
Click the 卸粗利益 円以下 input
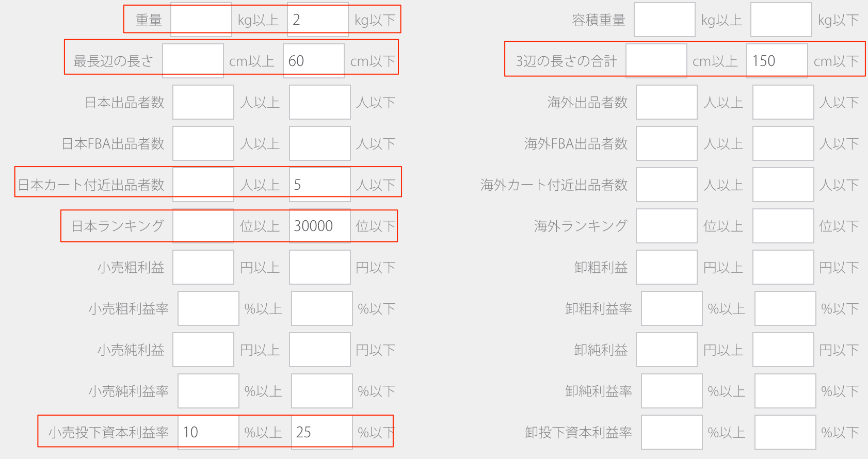783,267
